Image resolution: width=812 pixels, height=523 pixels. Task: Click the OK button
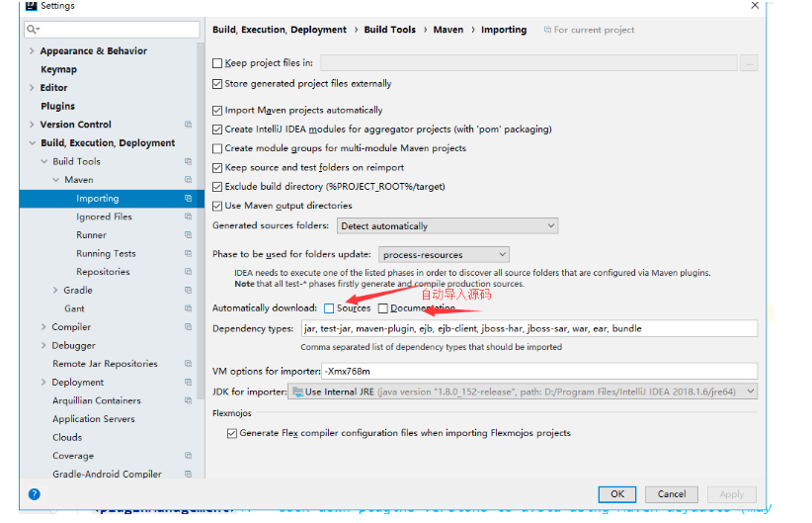click(x=616, y=494)
